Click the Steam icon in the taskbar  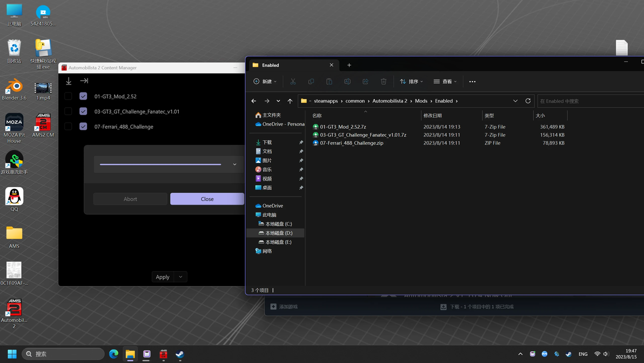tap(180, 354)
